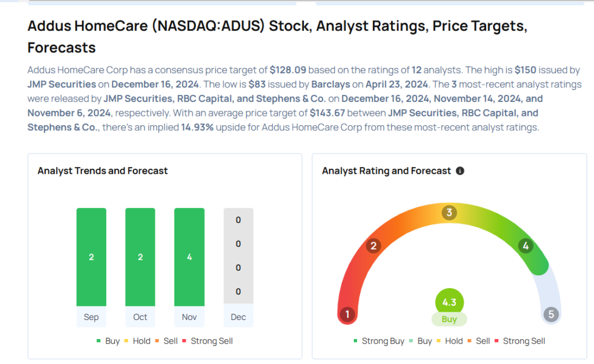Click the green 4.3 rating bubble
The width and height of the screenshot is (594, 364).
coord(449,302)
